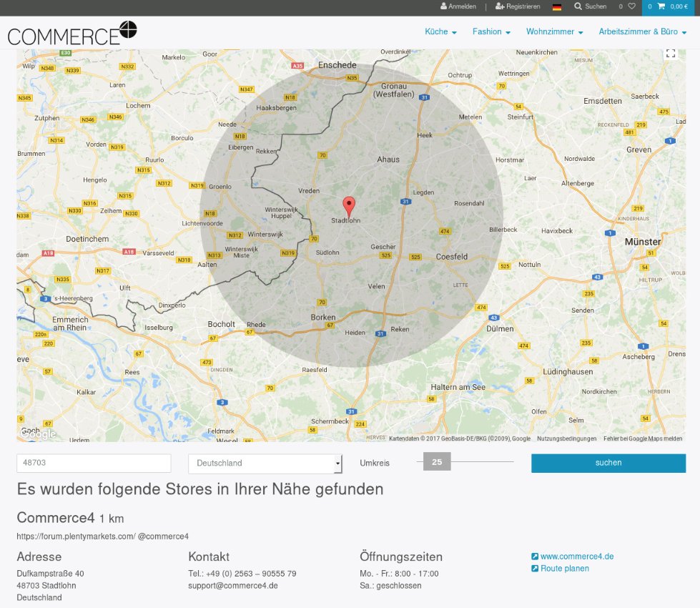Expand the Wohnzimmer menu
Screen dimensions: 700x608
pos(554,31)
